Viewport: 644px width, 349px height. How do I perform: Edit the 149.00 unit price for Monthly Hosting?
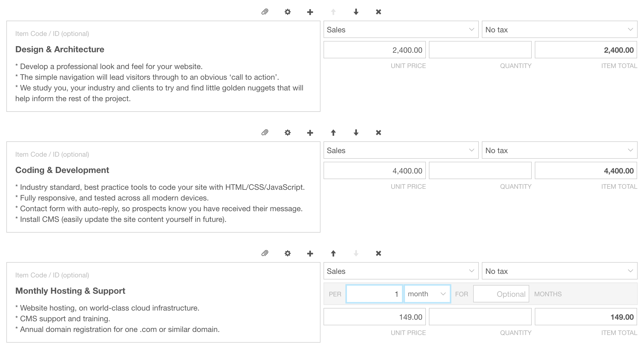374,317
